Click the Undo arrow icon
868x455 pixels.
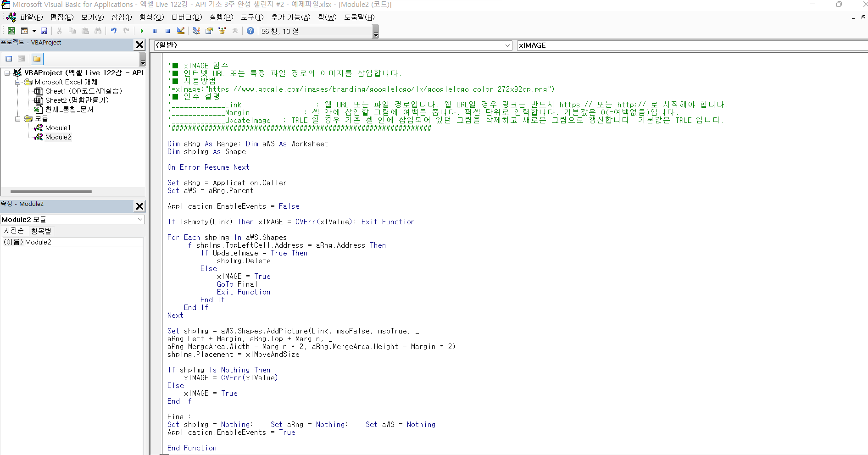(113, 31)
